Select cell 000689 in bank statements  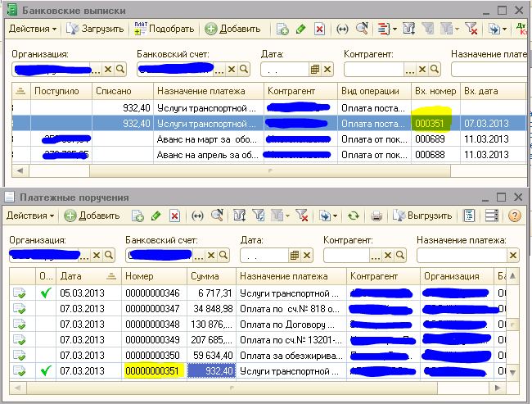coord(435,139)
